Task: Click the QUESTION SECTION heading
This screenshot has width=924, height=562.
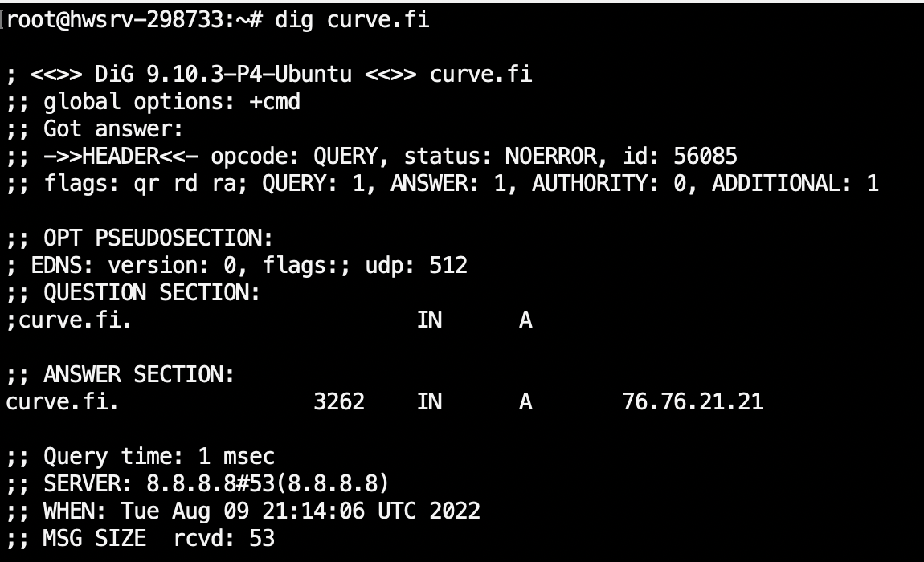Action: [x=133, y=293]
